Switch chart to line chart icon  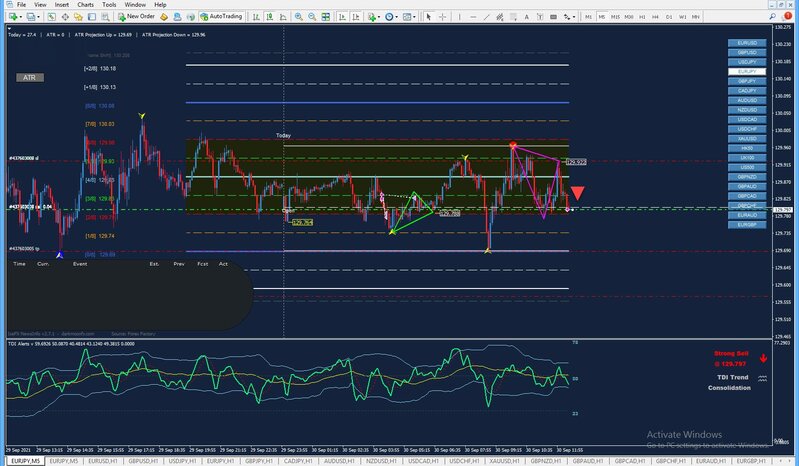[283, 17]
